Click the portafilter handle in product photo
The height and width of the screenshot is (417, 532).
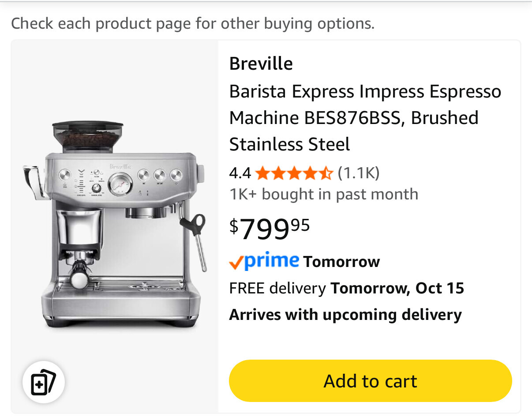79,276
